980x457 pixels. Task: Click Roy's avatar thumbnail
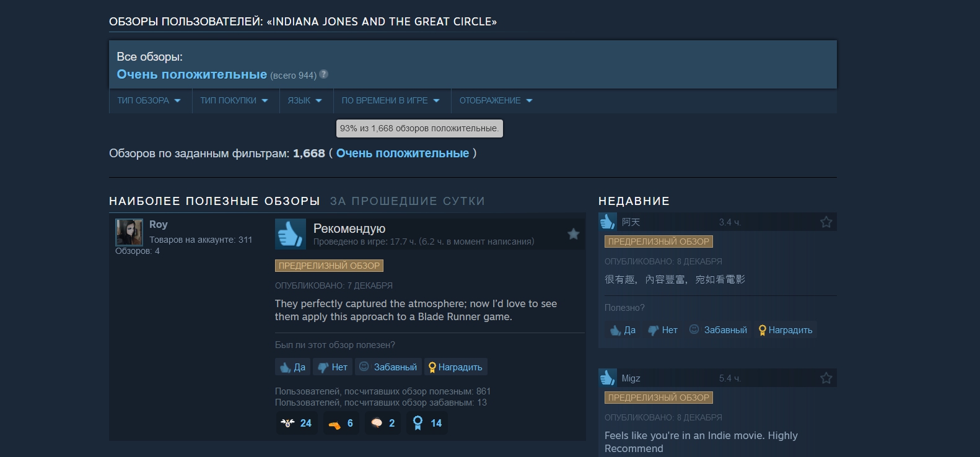click(x=129, y=232)
